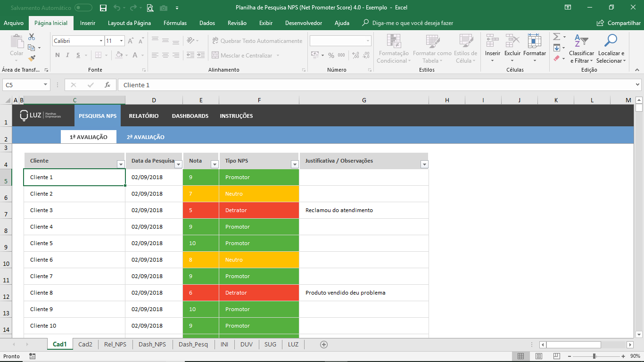This screenshot has height=362, width=644.
Task: Click the fill color paint bucket icon
Action: (x=119, y=55)
